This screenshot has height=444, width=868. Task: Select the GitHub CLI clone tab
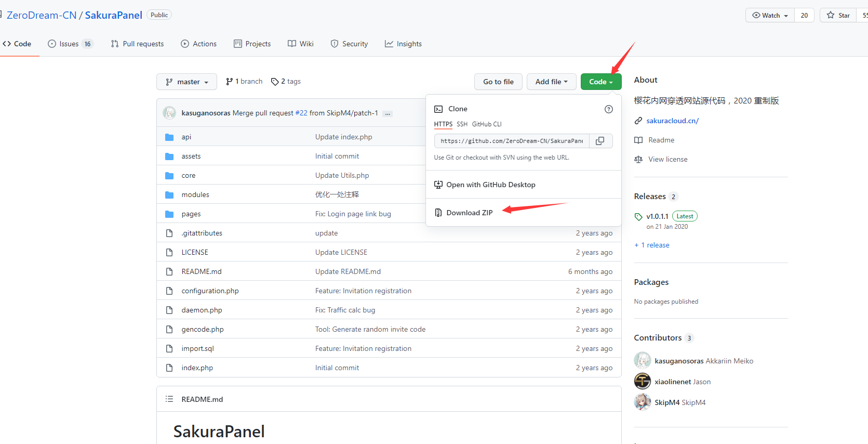pyautogui.click(x=487, y=124)
